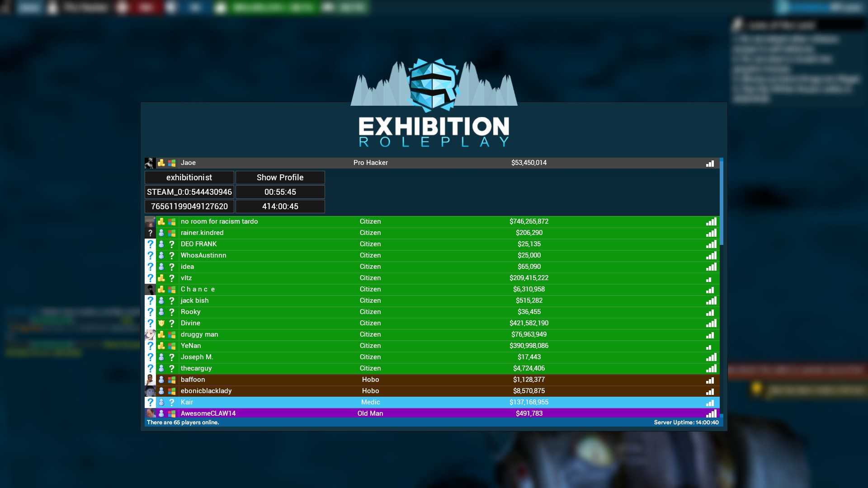This screenshot has width=868, height=488.
Task: Click the missing avatar icon on Kair row
Action: pos(150,403)
